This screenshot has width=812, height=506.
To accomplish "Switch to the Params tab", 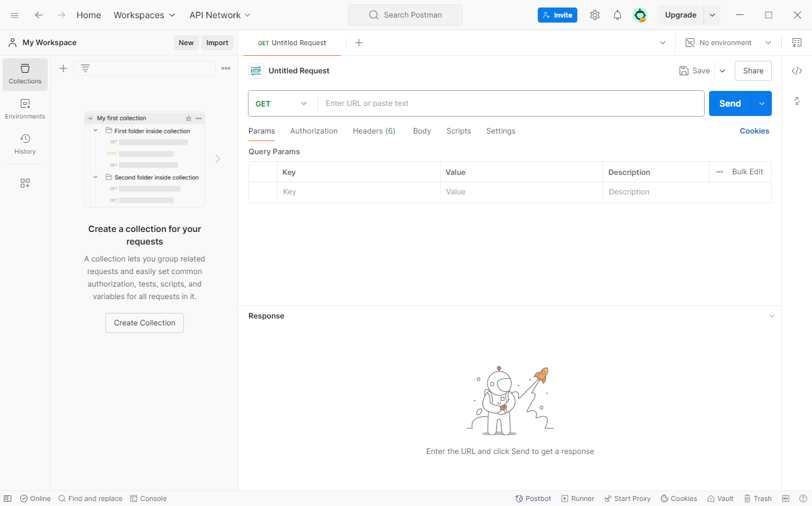I will 262,131.
